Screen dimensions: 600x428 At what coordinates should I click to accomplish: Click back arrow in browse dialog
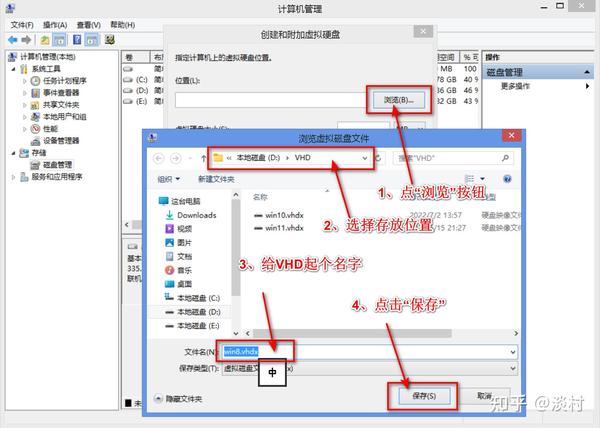(x=158, y=158)
